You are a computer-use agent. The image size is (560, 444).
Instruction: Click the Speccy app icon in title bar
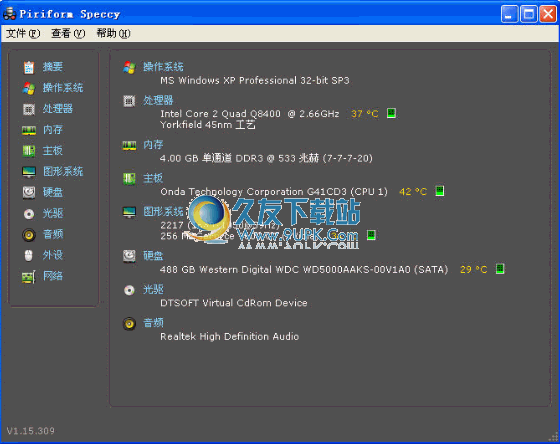(x=10, y=14)
